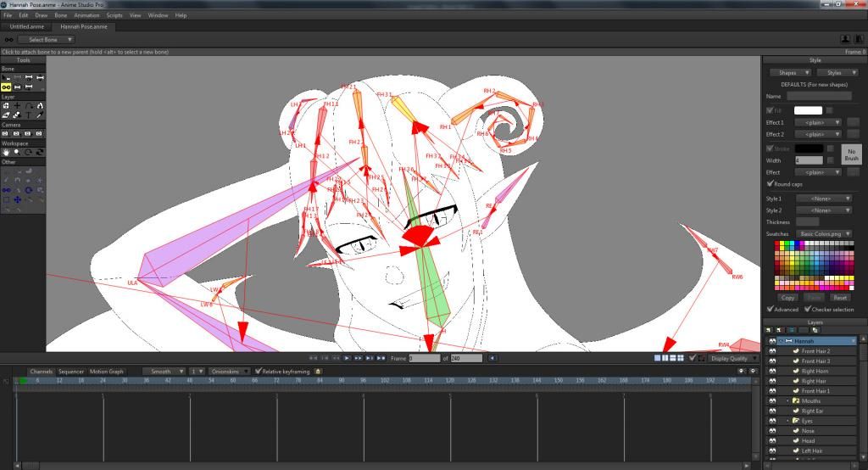Open the Styles dropdown

click(x=837, y=73)
